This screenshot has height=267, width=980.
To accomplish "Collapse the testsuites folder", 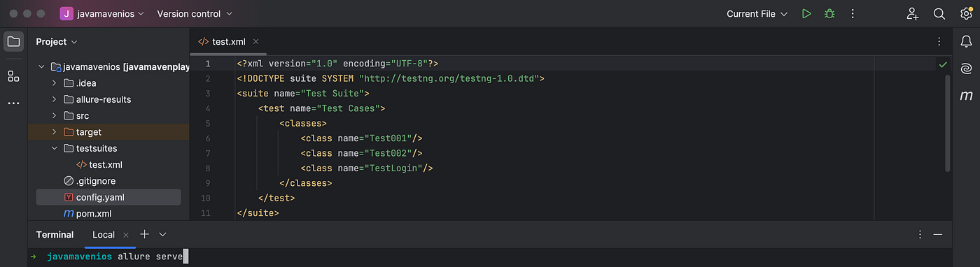I will point(54,148).
